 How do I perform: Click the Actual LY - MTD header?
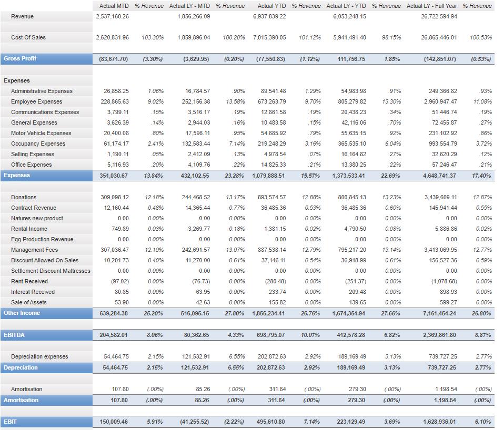[x=189, y=6]
